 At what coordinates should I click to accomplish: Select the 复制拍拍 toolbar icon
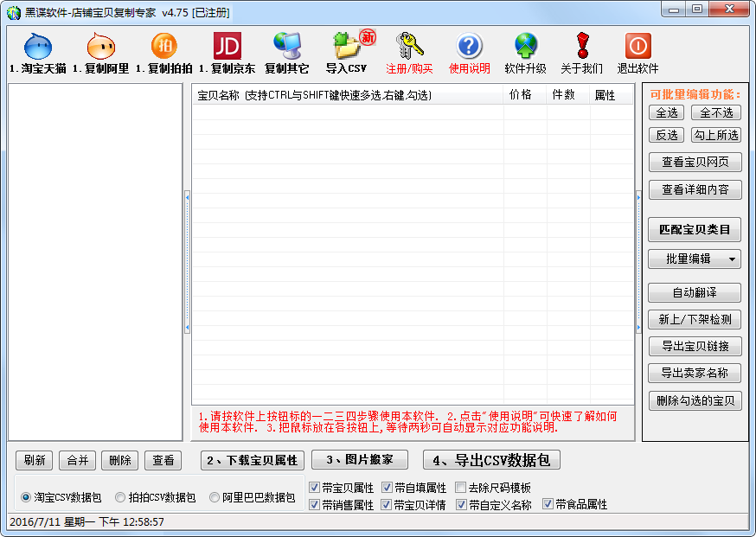(163, 46)
